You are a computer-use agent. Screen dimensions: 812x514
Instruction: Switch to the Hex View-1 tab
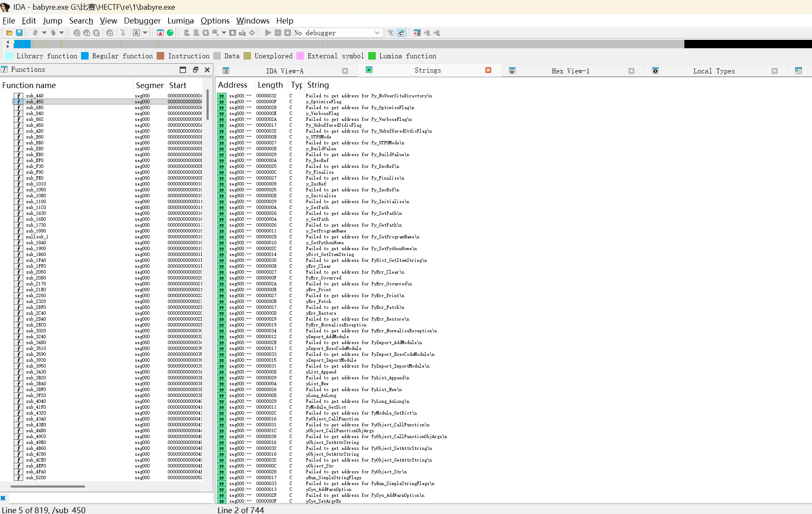(x=570, y=70)
